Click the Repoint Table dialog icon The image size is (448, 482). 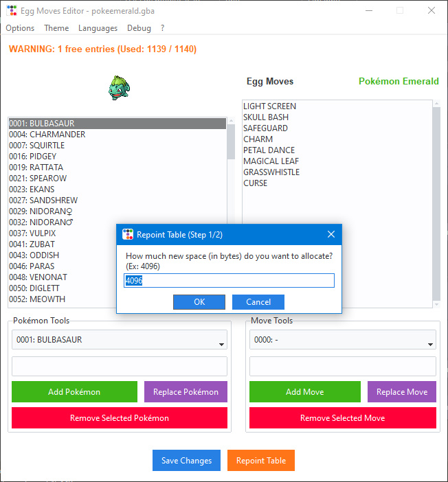[x=128, y=235]
